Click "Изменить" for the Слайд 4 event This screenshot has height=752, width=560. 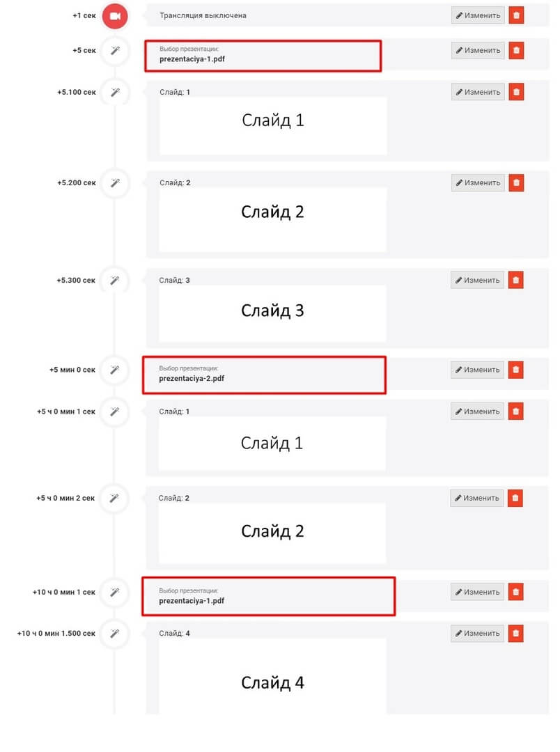[477, 634]
